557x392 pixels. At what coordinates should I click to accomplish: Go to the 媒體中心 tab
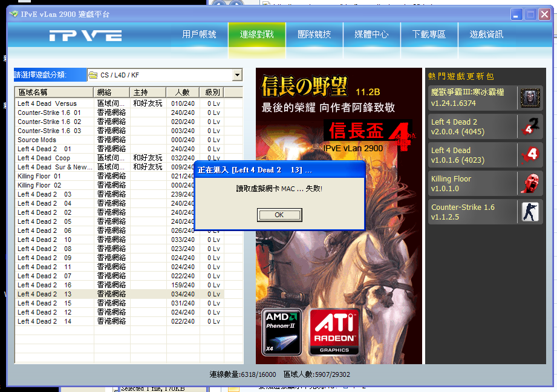point(371,35)
